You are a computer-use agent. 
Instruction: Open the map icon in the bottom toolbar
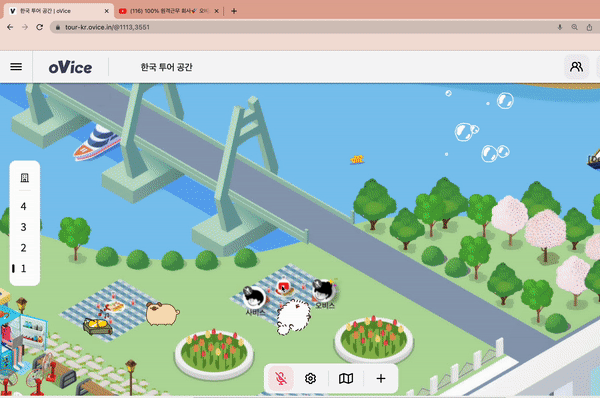(346, 378)
